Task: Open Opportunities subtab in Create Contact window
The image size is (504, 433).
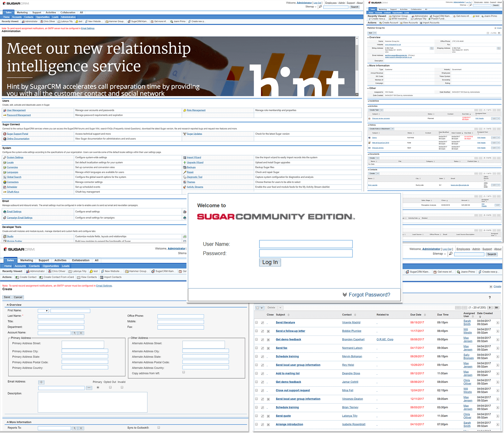Action: [x=51, y=266]
